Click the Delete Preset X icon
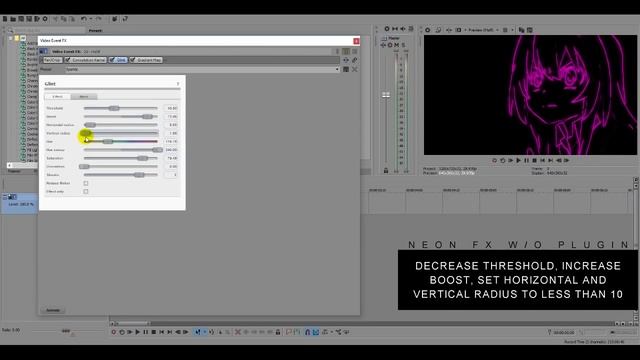640x360 pixels. click(x=355, y=69)
